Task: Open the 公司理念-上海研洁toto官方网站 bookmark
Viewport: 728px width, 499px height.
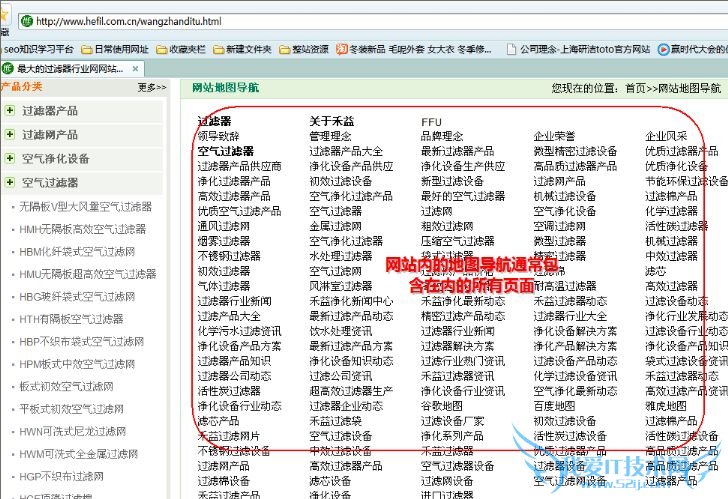Action: [x=578, y=49]
